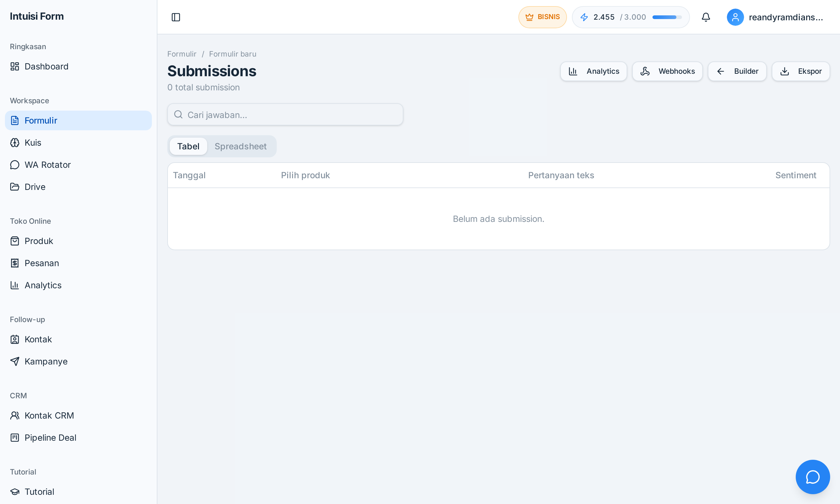Screen dimensions: 840x504
Task: Click the Formulir document icon
Action: (15, 120)
